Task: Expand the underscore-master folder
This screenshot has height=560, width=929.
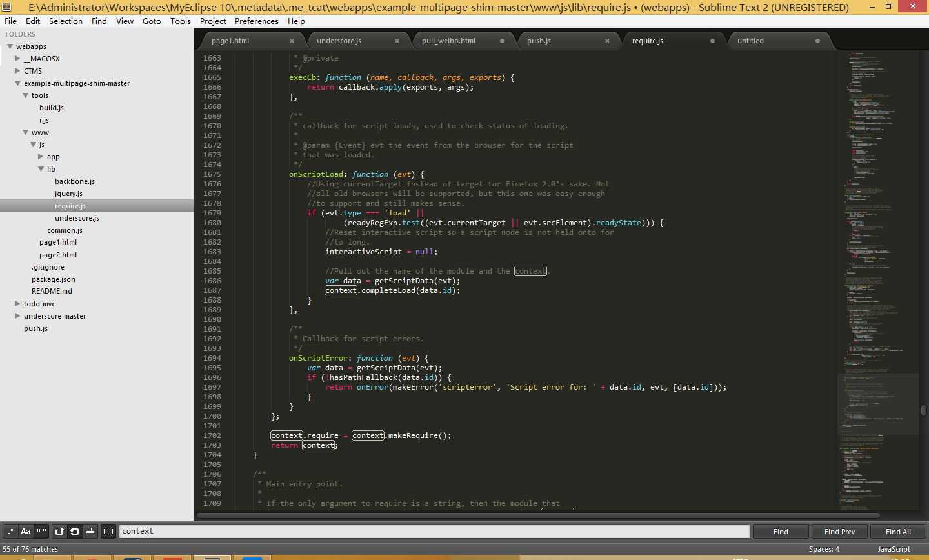Action: (x=17, y=316)
